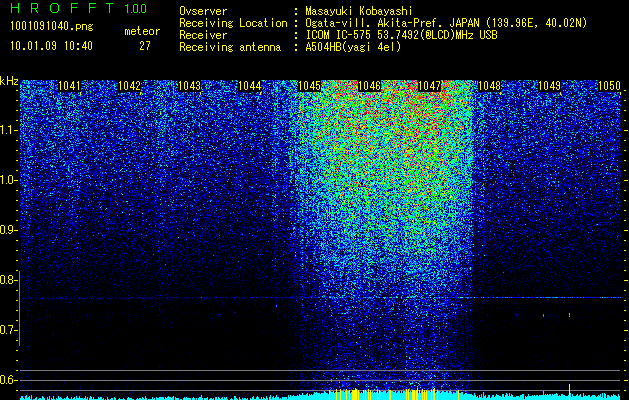629x400 pixels.
Task: Click the meteor label
Action: (142, 31)
